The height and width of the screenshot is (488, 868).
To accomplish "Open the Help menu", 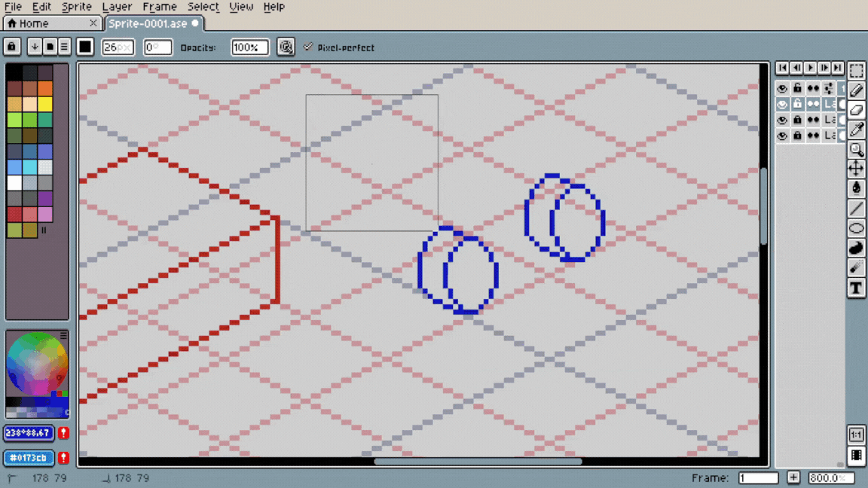I will tap(274, 7).
